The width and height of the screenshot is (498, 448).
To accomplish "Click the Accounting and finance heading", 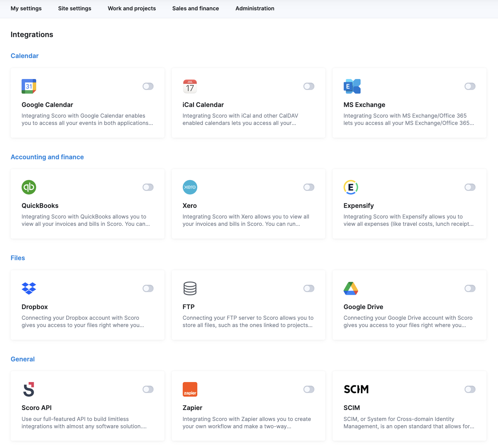I will tap(47, 157).
